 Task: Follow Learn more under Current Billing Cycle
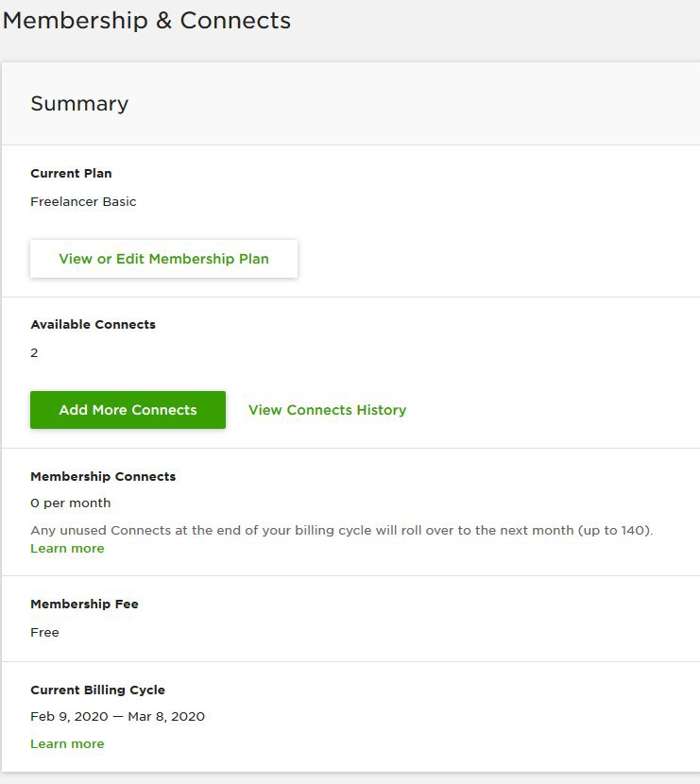[x=67, y=743]
